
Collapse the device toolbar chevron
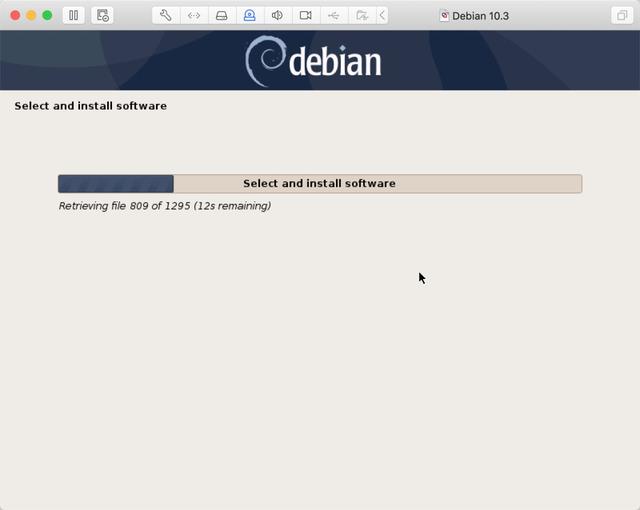[382, 16]
